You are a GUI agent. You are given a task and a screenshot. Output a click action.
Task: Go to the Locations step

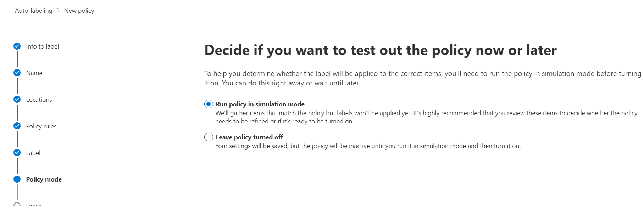click(39, 100)
